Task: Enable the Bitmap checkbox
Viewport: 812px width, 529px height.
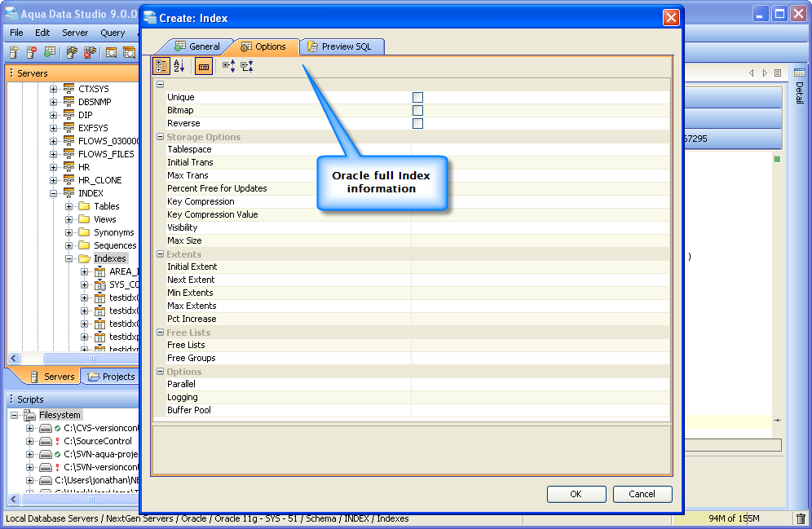Action: point(417,110)
